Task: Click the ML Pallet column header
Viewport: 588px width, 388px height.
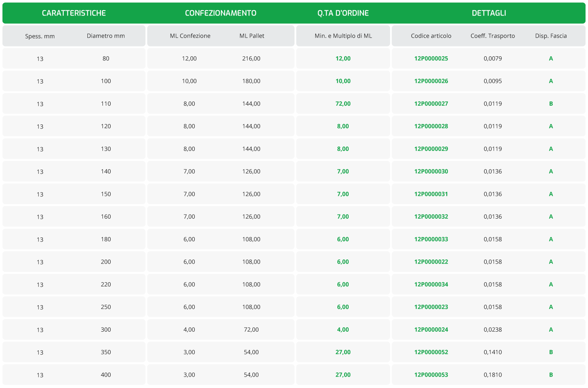Action: coord(252,36)
